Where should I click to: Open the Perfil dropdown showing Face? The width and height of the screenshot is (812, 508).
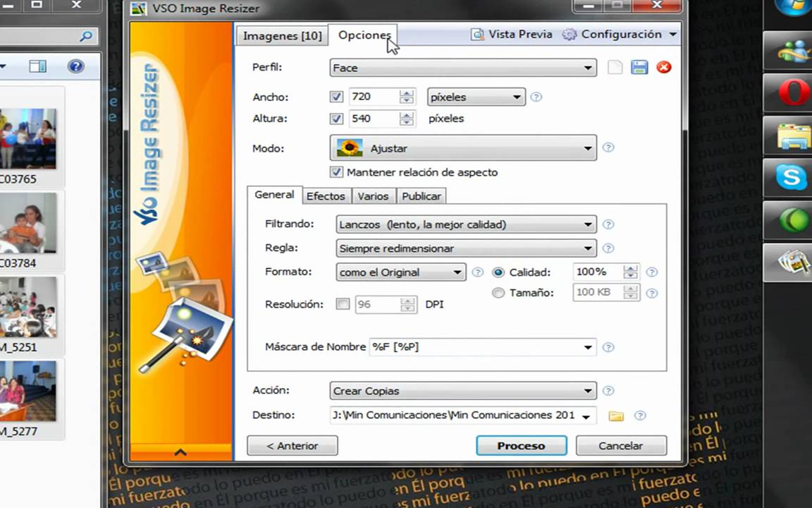pyautogui.click(x=463, y=68)
